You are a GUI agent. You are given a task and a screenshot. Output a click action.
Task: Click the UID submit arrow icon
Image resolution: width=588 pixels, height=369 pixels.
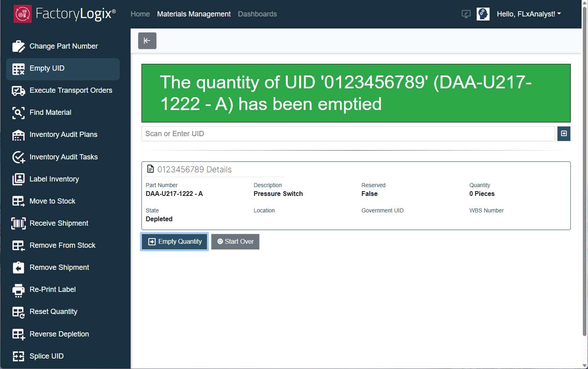click(x=563, y=134)
